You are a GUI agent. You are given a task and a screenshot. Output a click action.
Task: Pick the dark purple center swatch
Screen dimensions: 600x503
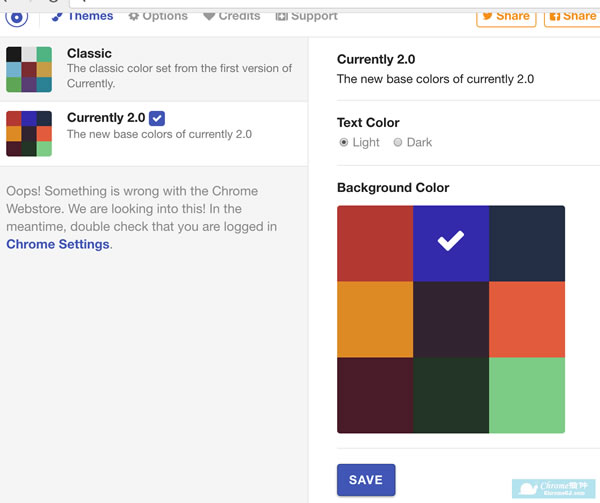[451, 319]
